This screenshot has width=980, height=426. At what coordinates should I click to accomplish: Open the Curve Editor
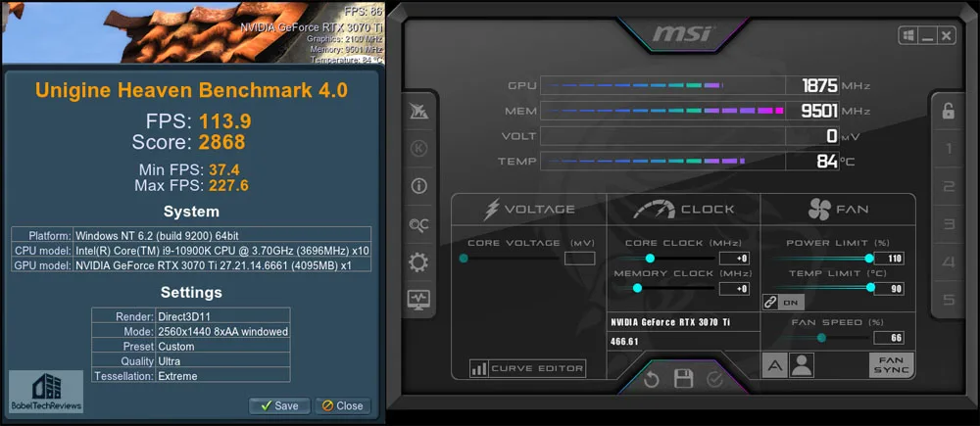click(527, 368)
